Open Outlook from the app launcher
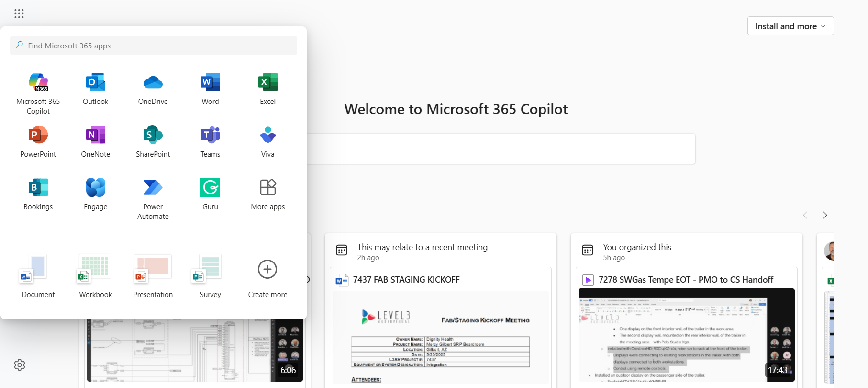Viewport: 868px width, 388px height. pyautogui.click(x=95, y=89)
